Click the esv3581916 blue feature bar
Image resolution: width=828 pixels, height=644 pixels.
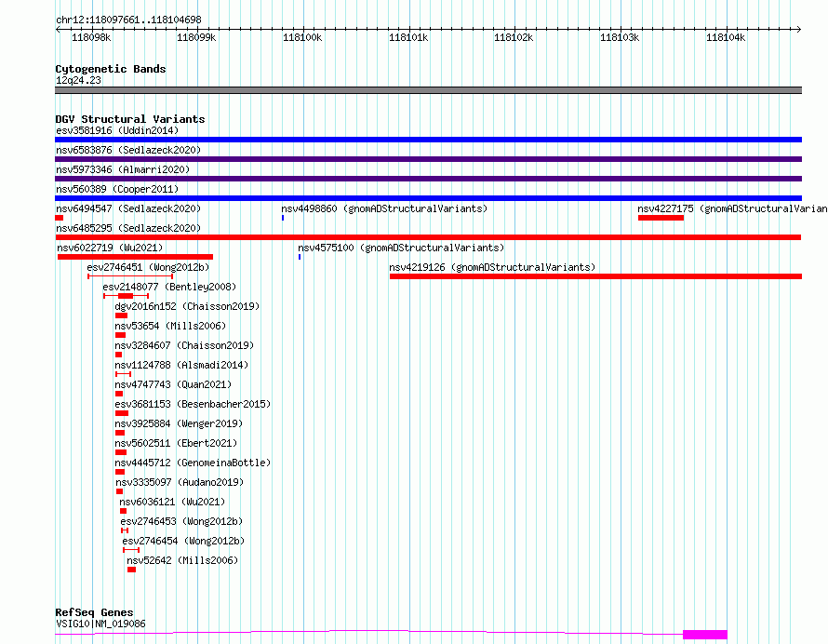tap(428, 140)
